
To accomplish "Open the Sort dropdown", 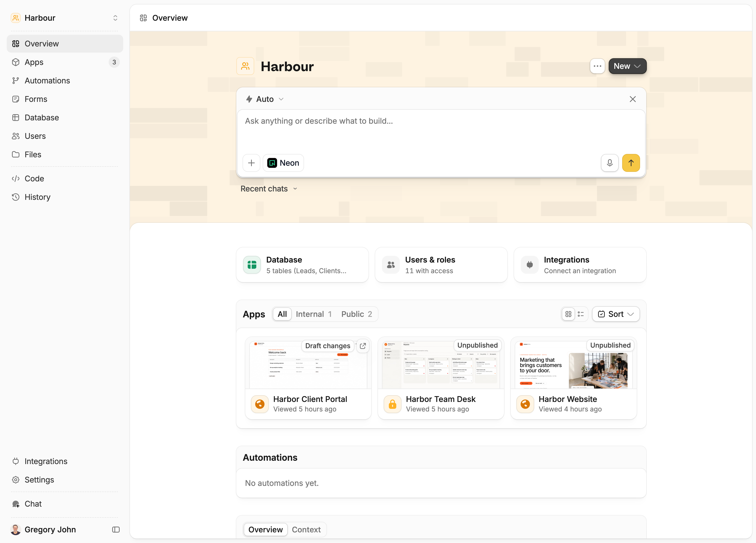I will coord(616,314).
